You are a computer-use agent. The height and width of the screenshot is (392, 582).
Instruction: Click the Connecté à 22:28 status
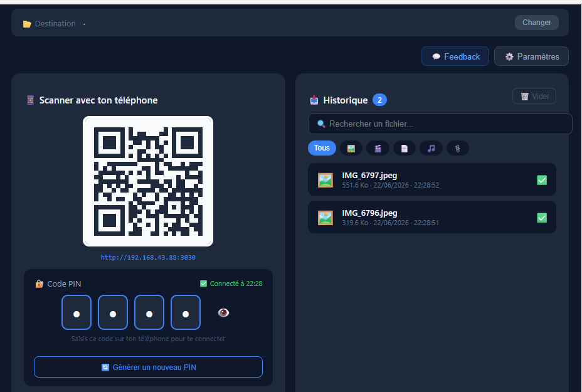[x=231, y=283]
